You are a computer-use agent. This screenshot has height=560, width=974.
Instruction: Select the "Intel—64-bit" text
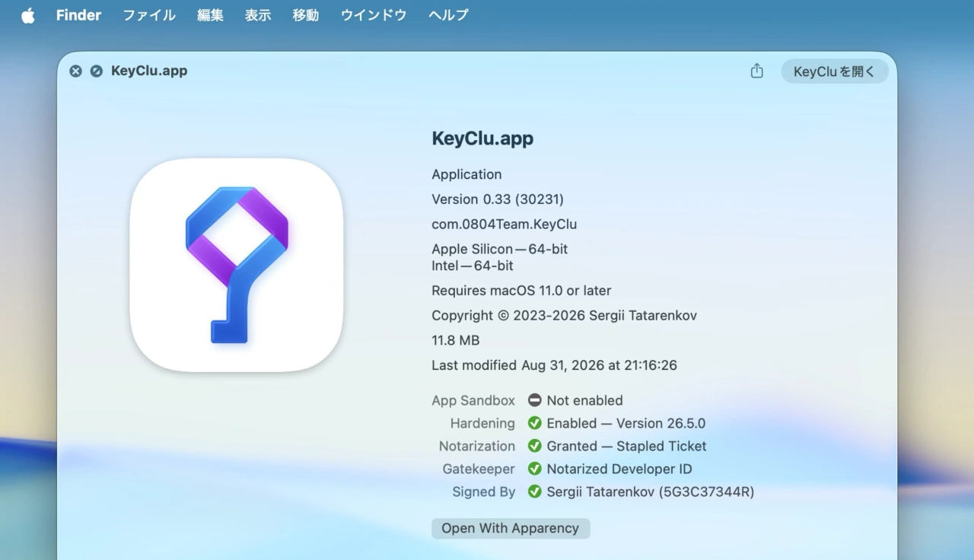pyautogui.click(x=473, y=266)
